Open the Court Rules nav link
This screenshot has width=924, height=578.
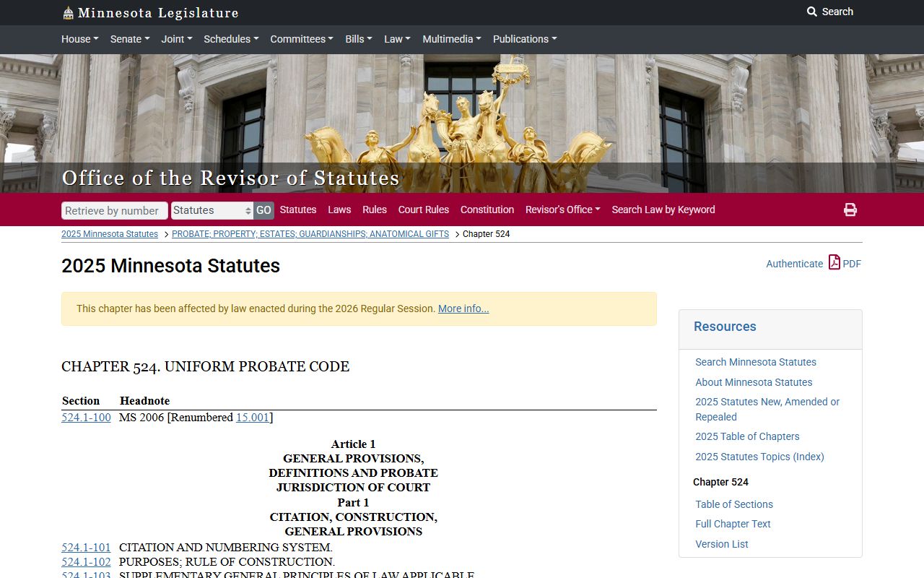(424, 210)
